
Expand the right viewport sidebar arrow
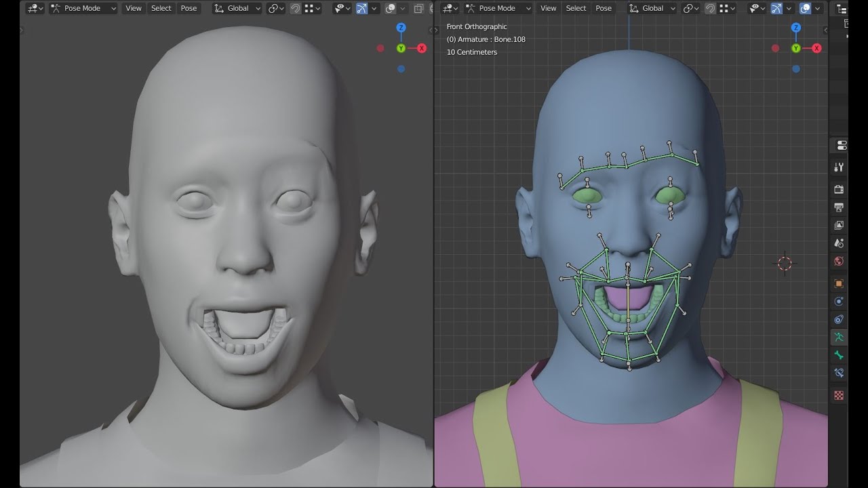pyautogui.click(x=825, y=30)
